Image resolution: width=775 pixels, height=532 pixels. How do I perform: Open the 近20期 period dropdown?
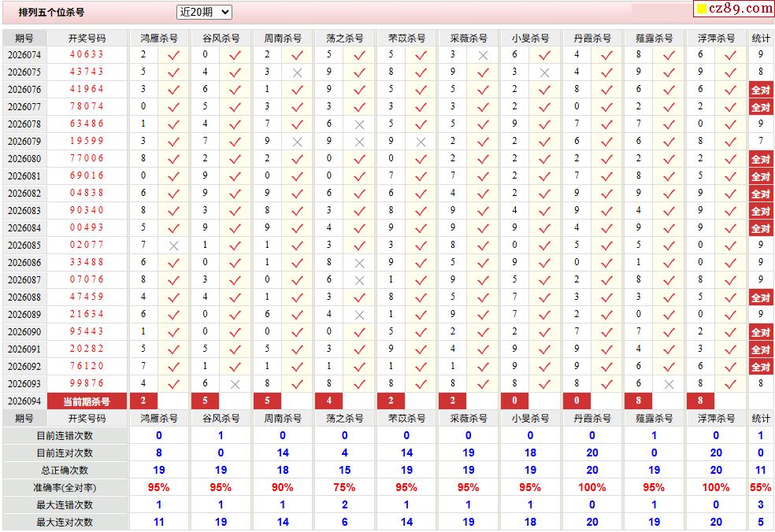(x=204, y=13)
